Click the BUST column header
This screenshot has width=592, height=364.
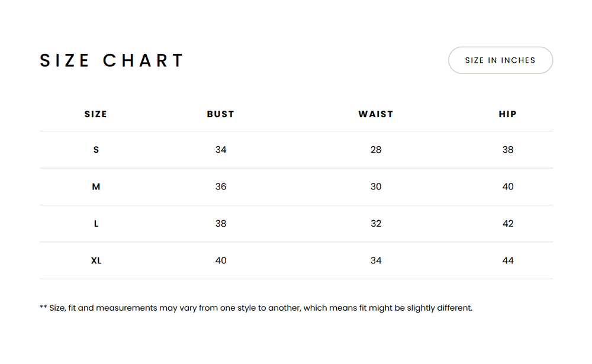[221, 114]
